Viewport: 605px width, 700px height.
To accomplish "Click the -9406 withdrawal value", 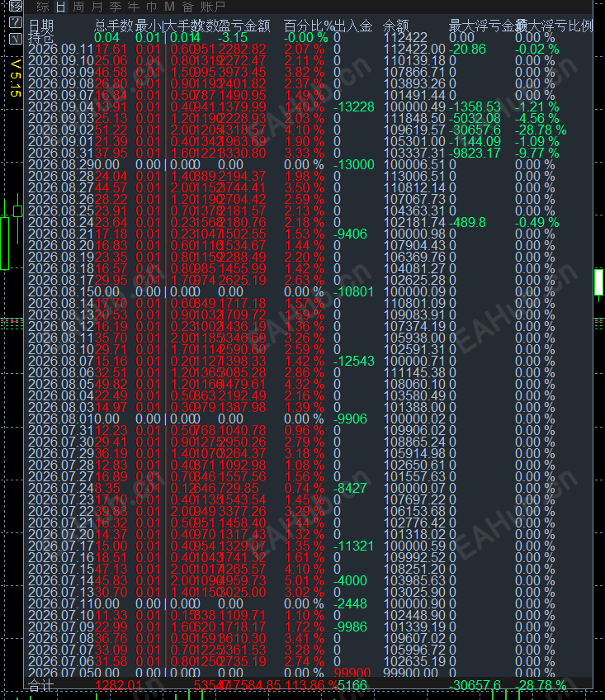I will pyautogui.click(x=351, y=234).
